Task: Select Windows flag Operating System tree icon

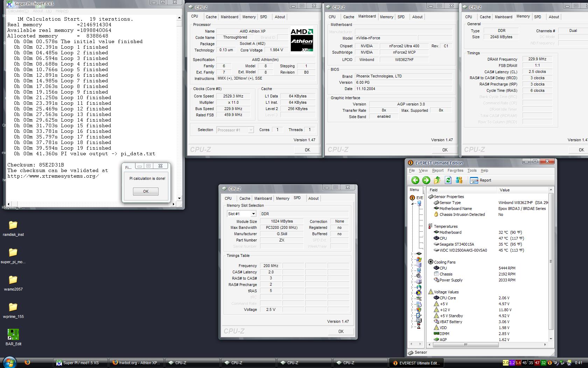Action: [x=419, y=259]
